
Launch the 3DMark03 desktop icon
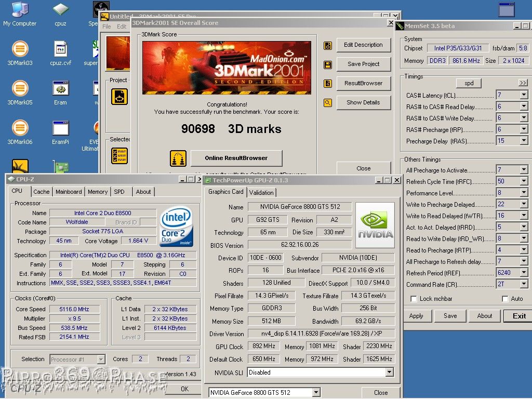(x=20, y=54)
